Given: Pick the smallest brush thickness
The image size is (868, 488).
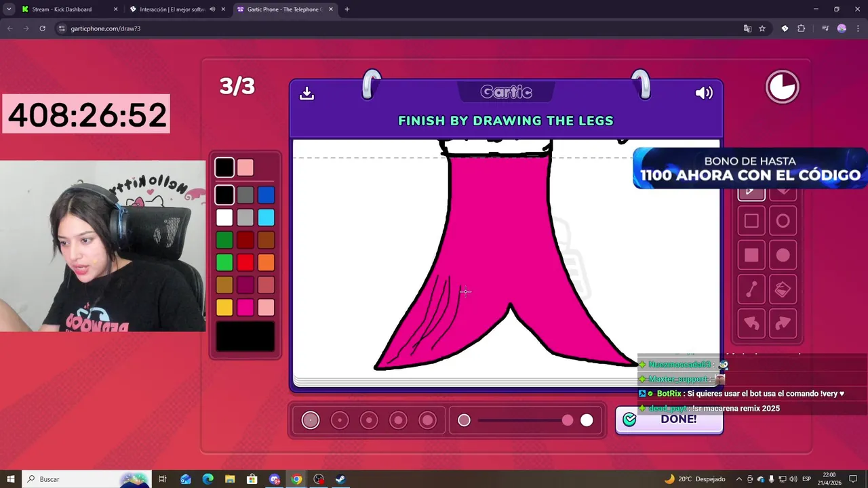Looking at the screenshot, I should (x=311, y=420).
